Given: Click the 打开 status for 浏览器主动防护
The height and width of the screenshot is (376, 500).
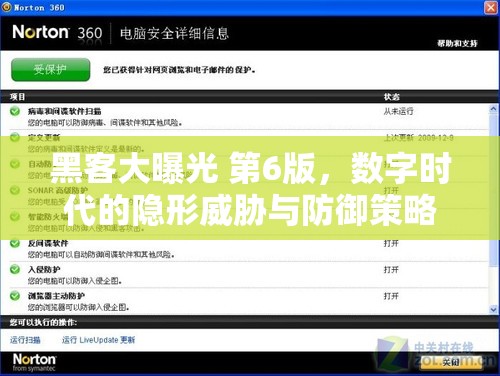Looking at the screenshot, I should 391,296.
